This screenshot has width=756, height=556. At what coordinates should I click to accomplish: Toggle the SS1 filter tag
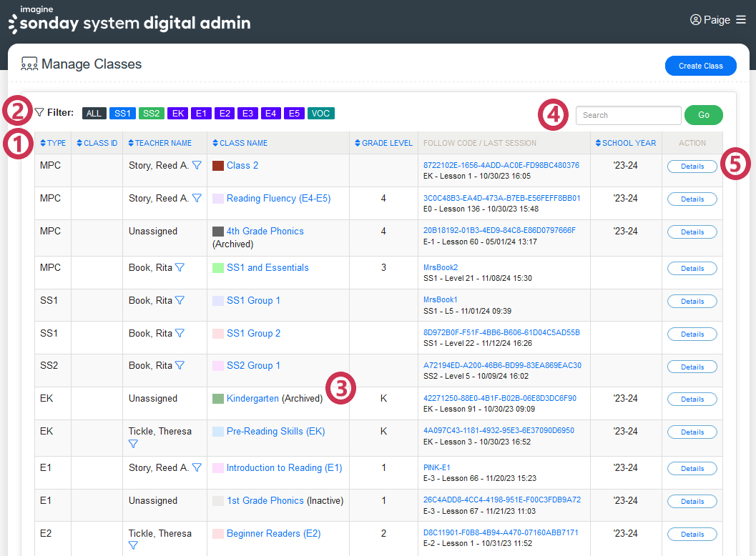click(x=122, y=114)
